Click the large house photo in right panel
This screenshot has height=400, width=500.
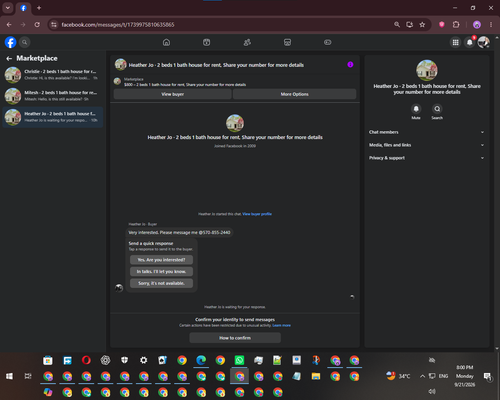pyautogui.click(x=427, y=70)
